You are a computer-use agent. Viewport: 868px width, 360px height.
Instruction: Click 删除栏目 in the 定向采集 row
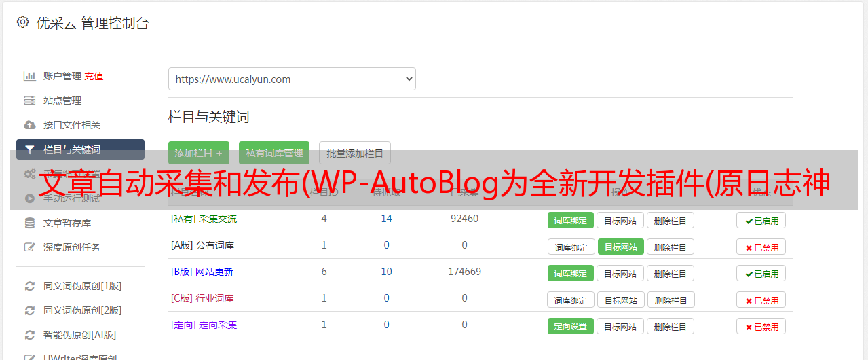point(671,326)
